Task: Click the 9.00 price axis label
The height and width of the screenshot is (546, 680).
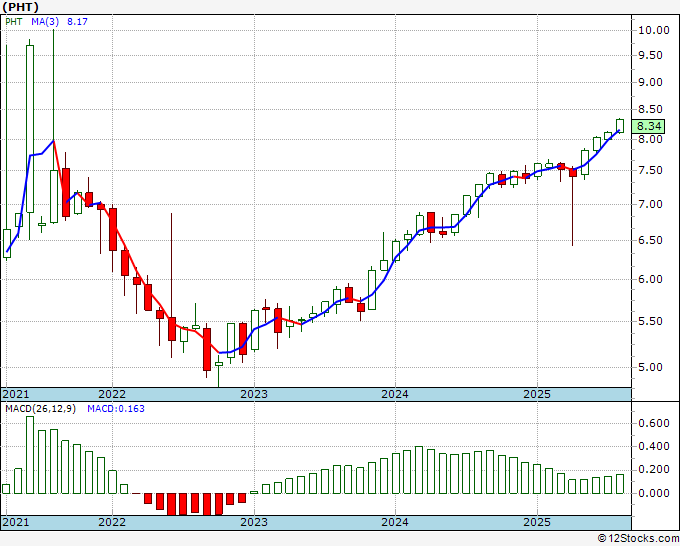Action: click(x=650, y=82)
